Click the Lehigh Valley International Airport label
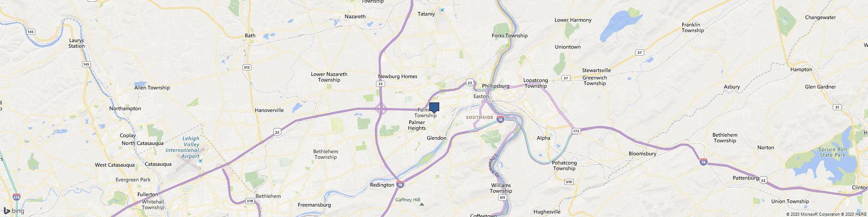 point(183,147)
